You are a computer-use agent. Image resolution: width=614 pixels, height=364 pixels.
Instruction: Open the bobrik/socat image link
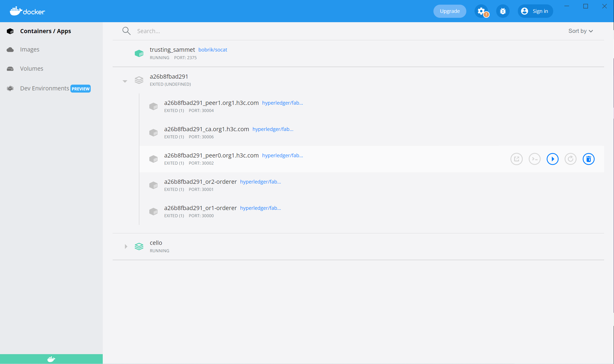(213, 50)
